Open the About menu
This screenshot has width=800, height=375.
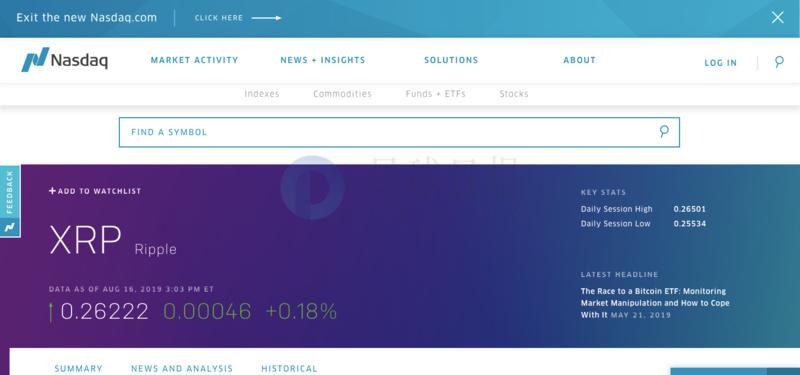[x=580, y=60]
